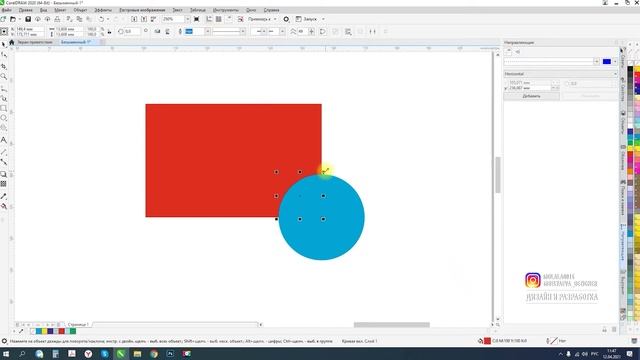The width and height of the screenshot is (640, 360).
Task: Expand the Undo history arrow
Action: [108, 19]
